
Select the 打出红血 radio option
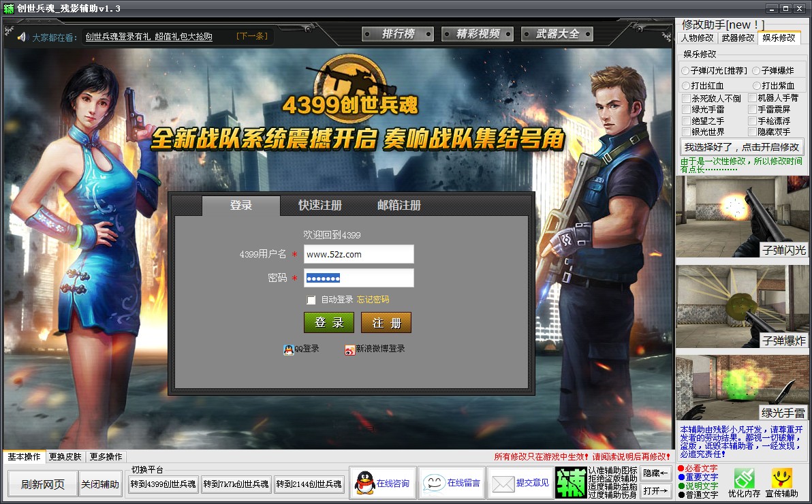[686, 85]
